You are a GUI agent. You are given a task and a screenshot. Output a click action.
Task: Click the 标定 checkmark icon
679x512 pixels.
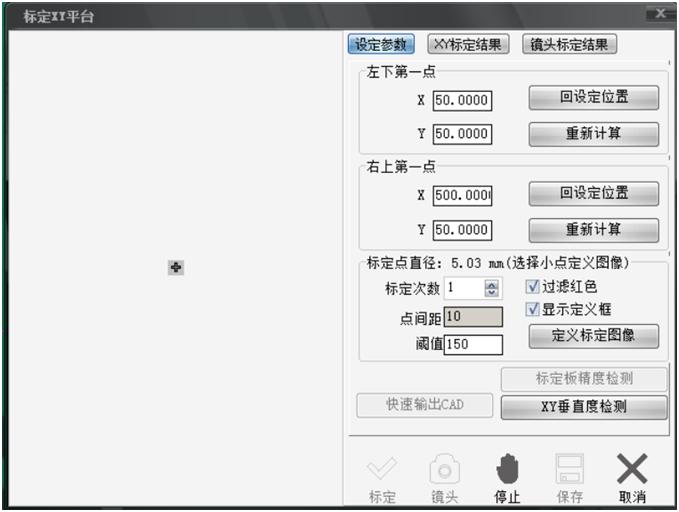tap(382, 468)
